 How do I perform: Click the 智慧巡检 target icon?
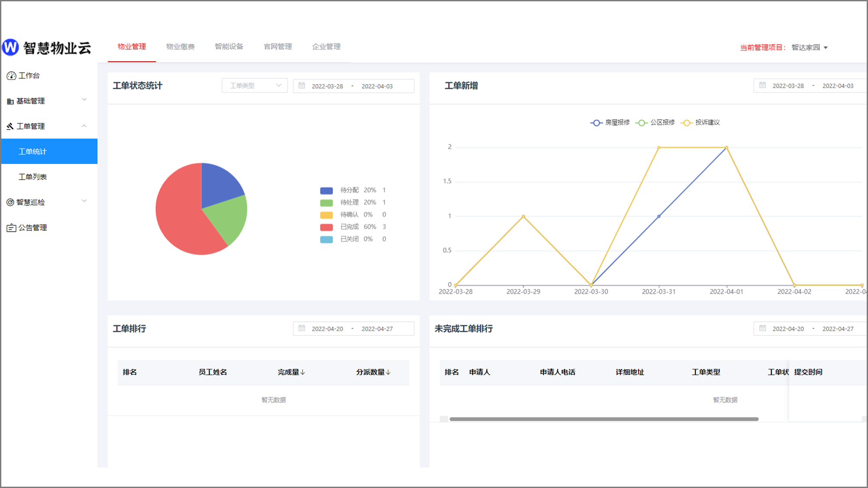[x=10, y=202]
